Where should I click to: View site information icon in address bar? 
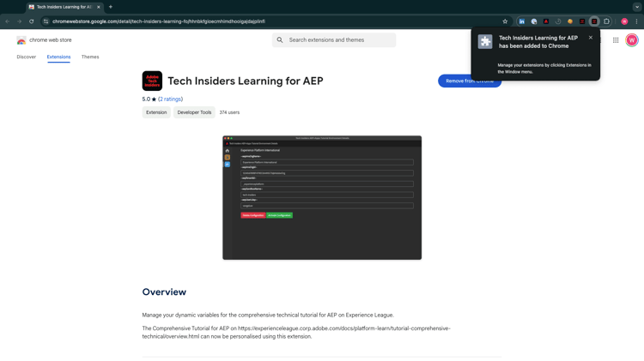tap(46, 21)
